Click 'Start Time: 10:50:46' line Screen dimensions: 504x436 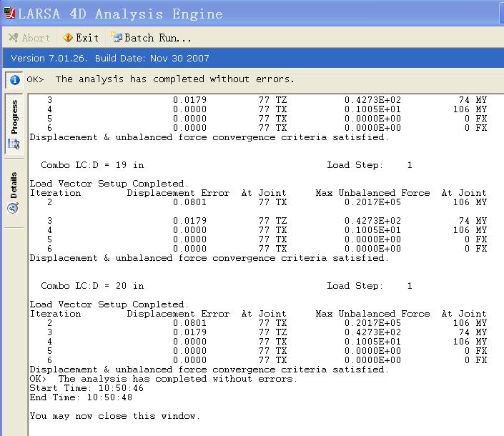click(87, 388)
